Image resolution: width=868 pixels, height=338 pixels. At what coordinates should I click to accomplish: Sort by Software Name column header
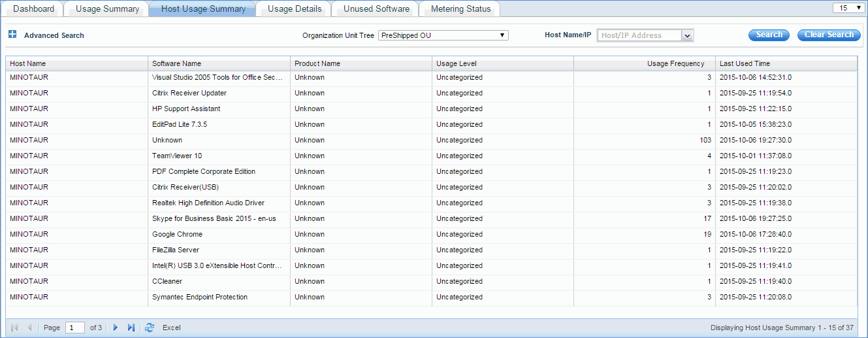(x=219, y=63)
